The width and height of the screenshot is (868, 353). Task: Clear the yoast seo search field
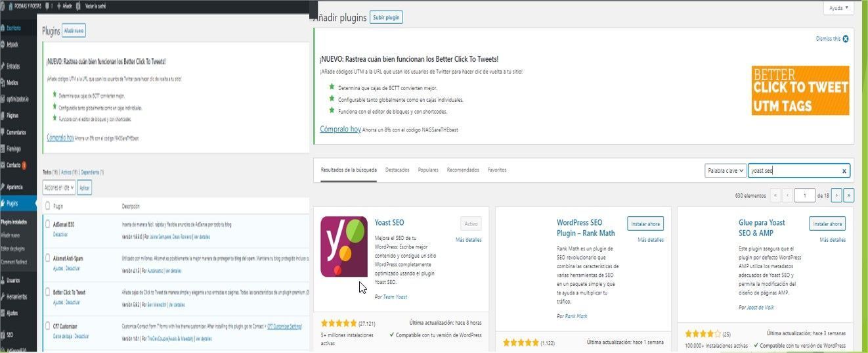[x=844, y=171]
